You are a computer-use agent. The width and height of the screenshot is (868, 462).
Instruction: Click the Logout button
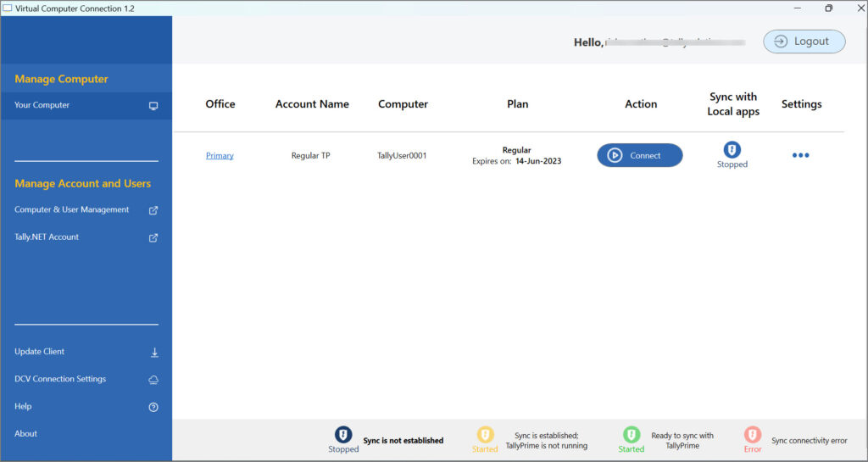(x=804, y=42)
